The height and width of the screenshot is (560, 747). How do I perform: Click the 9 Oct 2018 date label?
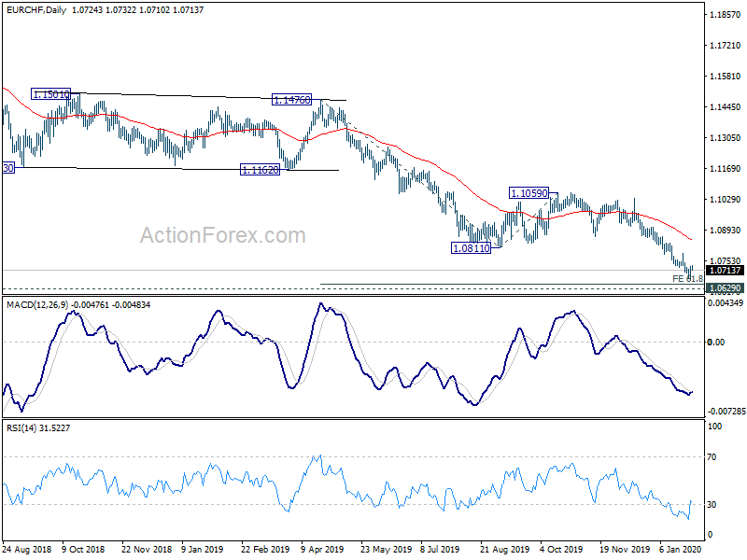point(83,549)
